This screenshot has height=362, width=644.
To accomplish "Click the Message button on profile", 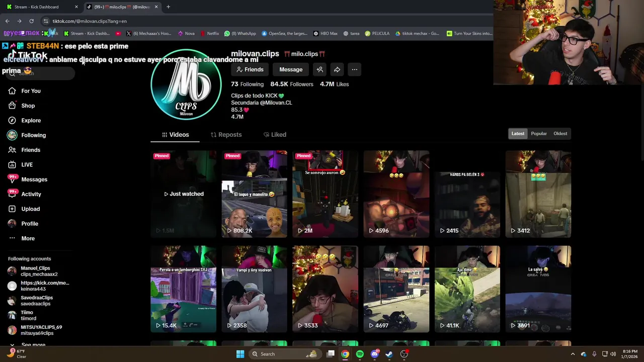I will pos(291,69).
